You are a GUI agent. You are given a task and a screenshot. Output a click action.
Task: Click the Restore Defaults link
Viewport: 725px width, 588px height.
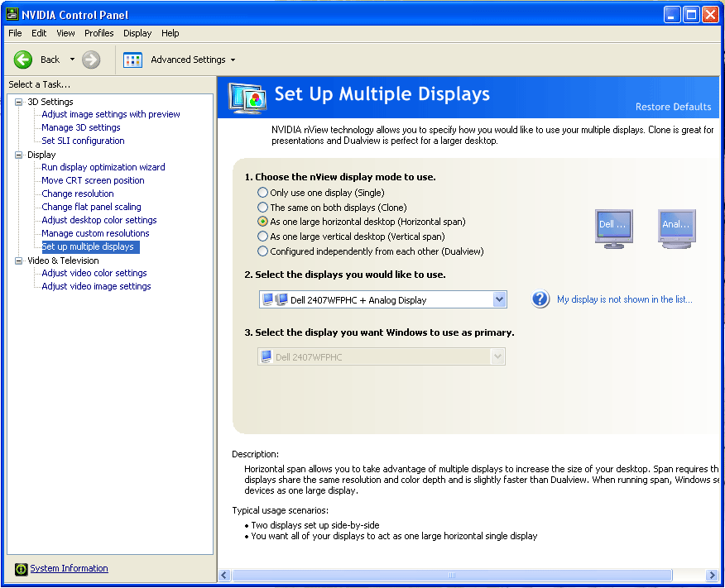(x=672, y=107)
